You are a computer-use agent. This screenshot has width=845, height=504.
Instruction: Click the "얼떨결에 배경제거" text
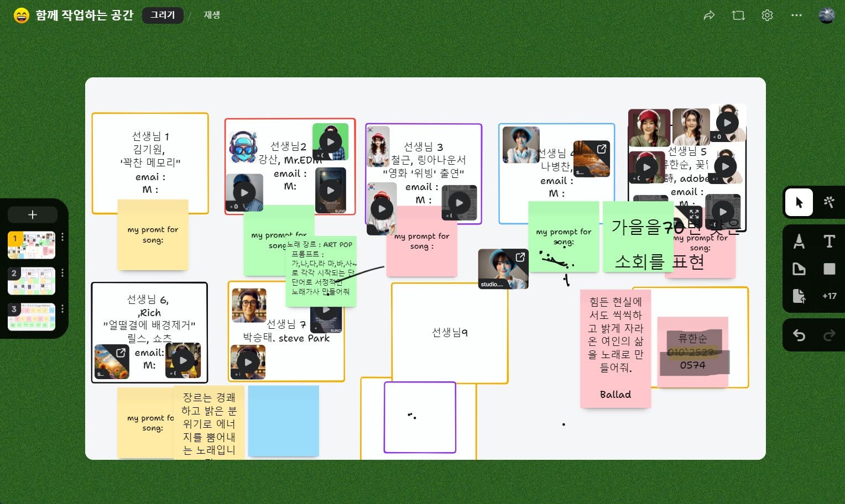click(149, 325)
